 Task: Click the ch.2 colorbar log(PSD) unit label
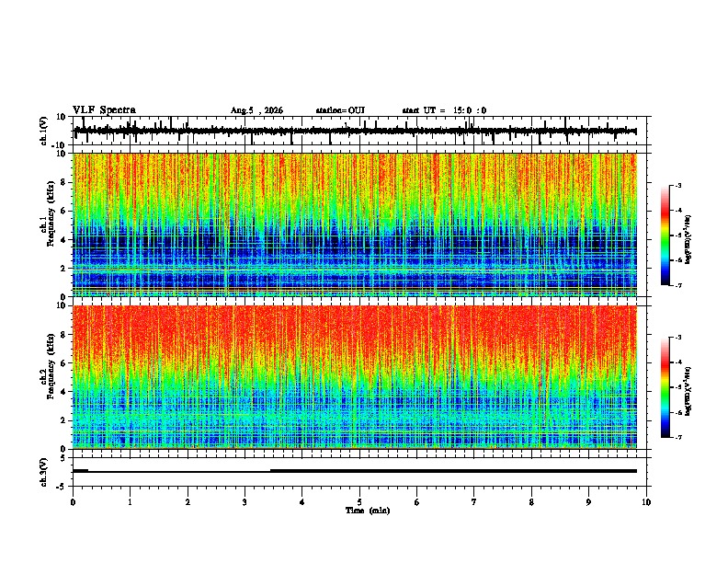pyautogui.click(x=688, y=391)
